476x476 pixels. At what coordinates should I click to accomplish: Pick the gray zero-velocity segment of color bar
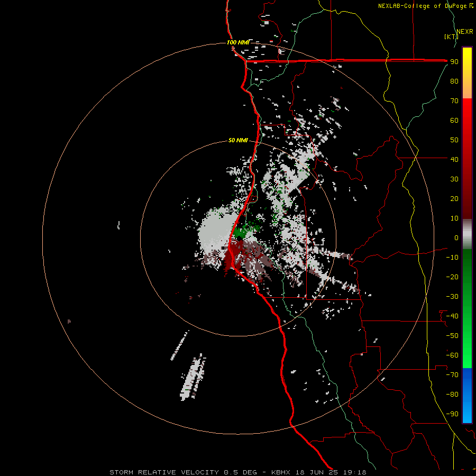click(x=467, y=234)
